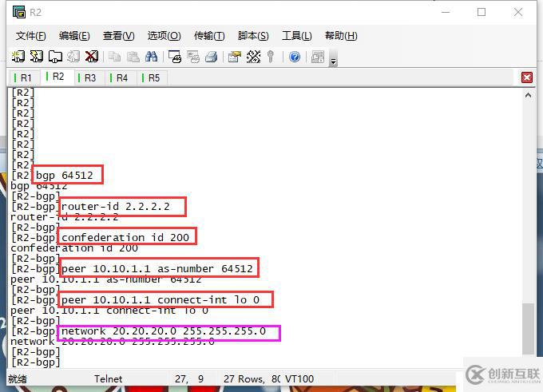This screenshot has height=392, width=543.
Task: Maximize the R2 window
Action: (482, 13)
